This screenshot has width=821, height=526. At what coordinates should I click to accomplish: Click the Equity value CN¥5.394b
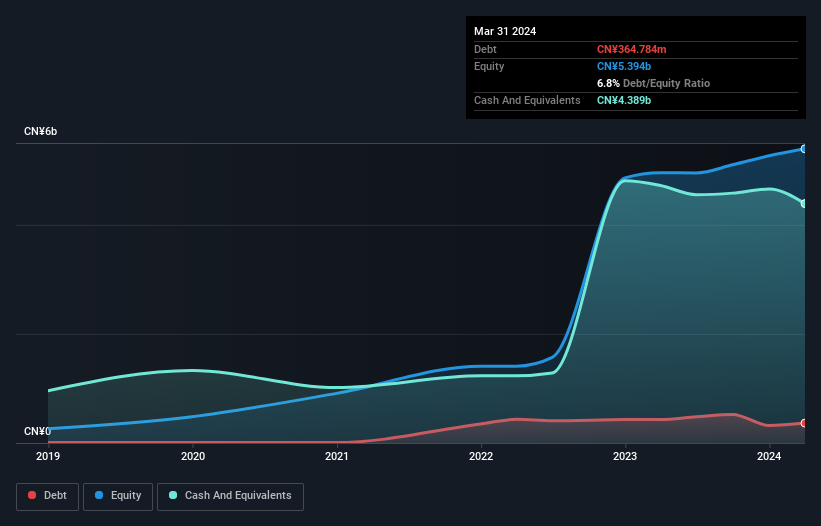pyautogui.click(x=624, y=66)
